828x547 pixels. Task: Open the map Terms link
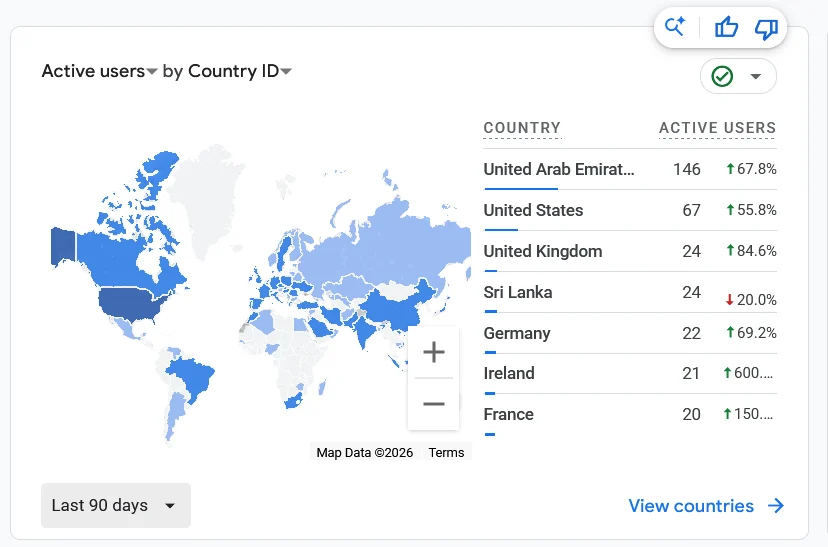pyautogui.click(x=446, y=452)
